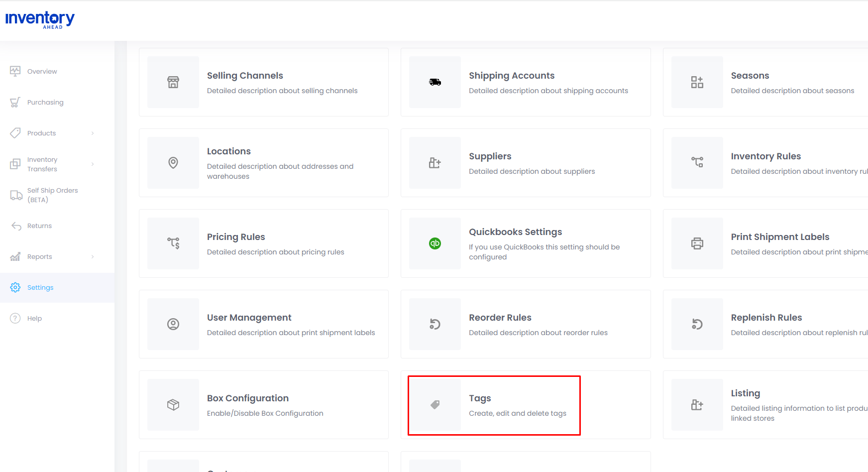Open the Reorder Rules title
This screenshot has height=472, width=868.
point(500,318)
